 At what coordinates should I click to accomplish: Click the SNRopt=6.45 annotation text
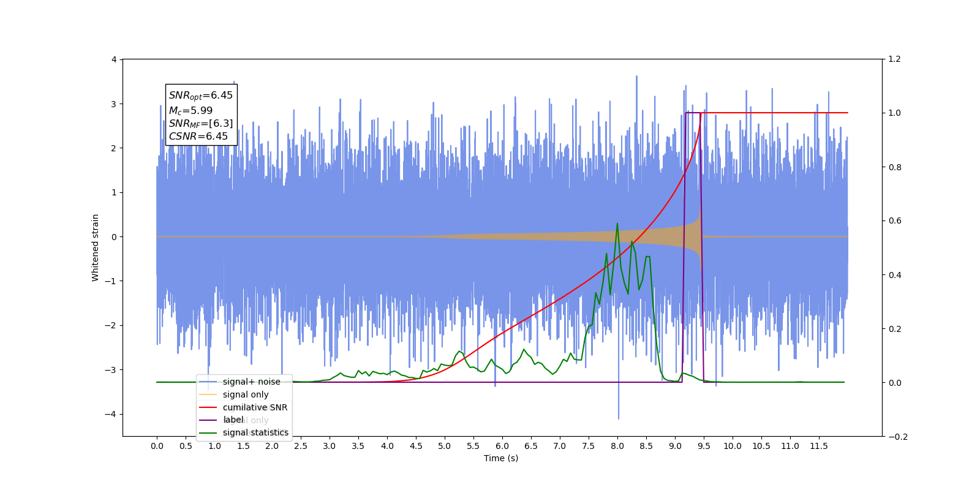pyautogui.click(x=201, y=96)
